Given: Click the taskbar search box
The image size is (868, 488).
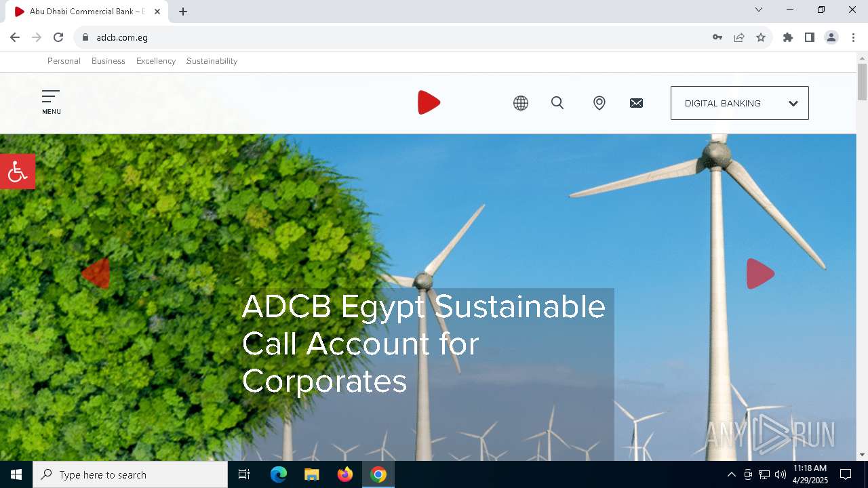Looking at the screenshot, I should point(130,474).
